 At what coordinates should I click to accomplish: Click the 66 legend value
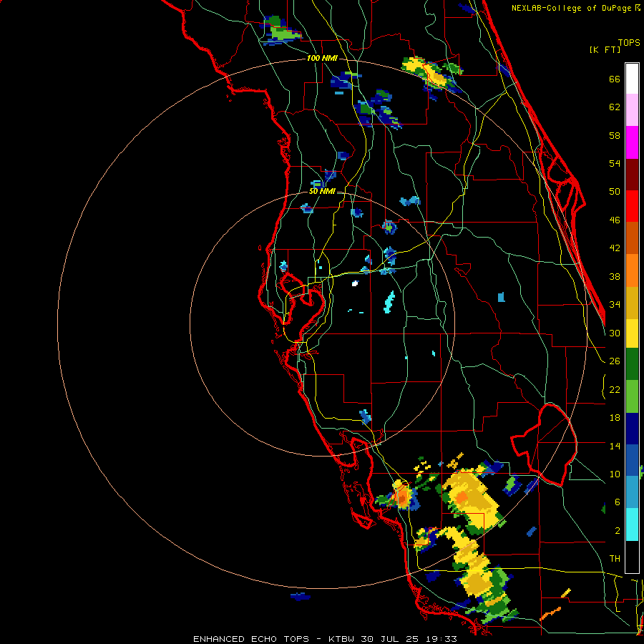coord(615,79)
